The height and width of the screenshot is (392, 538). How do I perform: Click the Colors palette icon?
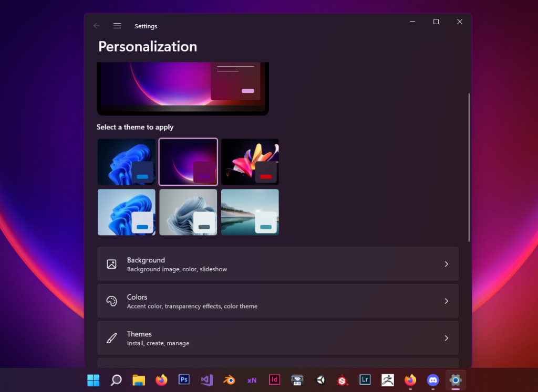[111, 301]
